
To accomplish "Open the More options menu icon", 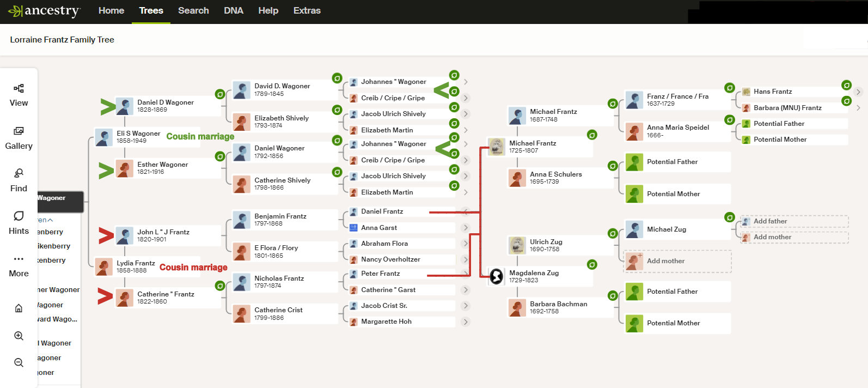I will coord(19,259).
